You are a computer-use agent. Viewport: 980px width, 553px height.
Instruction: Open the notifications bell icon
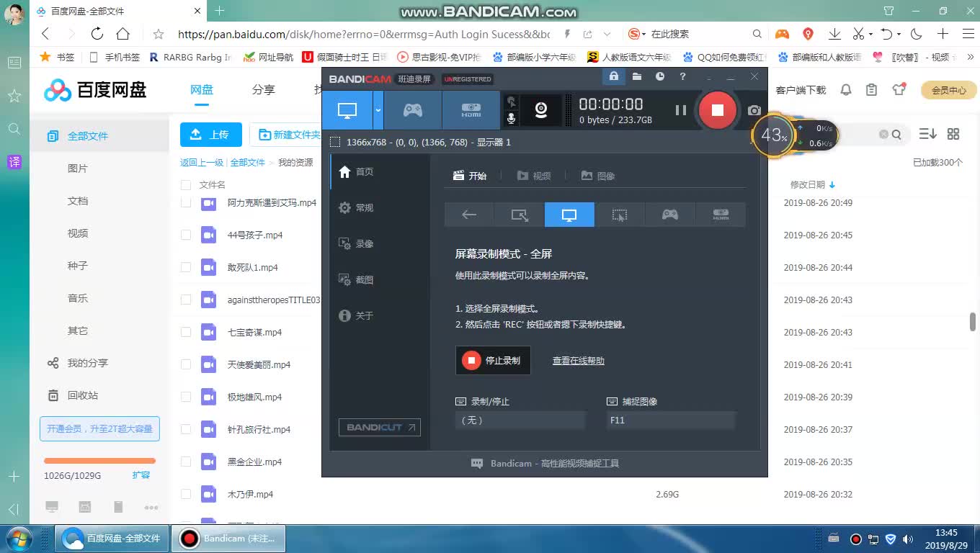pos(846,90)
